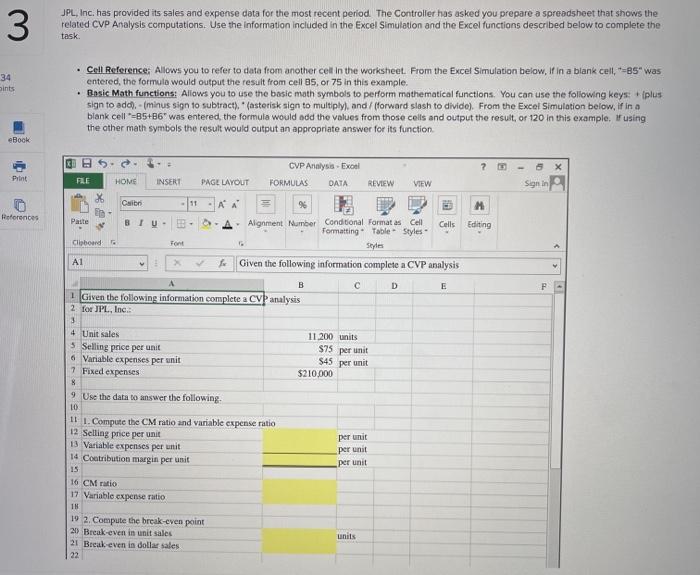700x575 pixels.
Task: Open the Editing binoculars button
Action: 479,213
